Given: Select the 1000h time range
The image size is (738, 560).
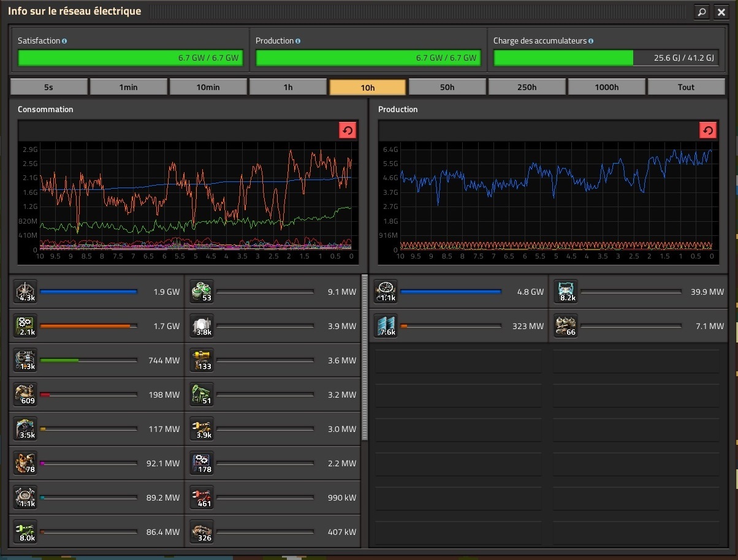Looking at the screenshot, I should click(x=606, y=87).
